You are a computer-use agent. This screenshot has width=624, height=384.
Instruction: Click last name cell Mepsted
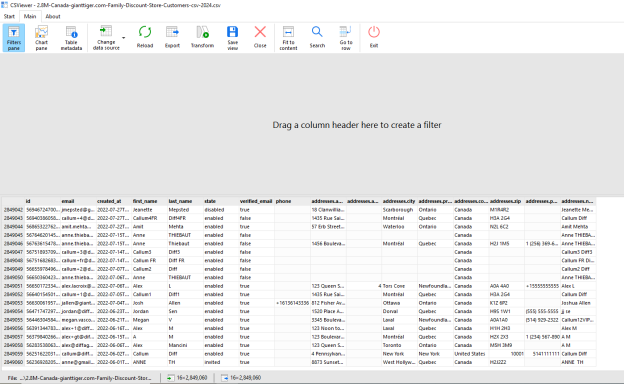point(185,210)
